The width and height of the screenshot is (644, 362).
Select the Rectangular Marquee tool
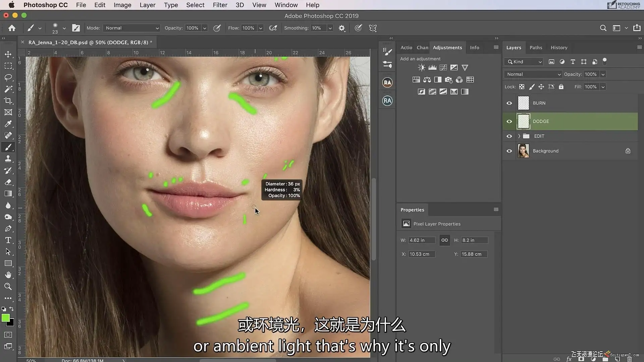pos(8,66)
